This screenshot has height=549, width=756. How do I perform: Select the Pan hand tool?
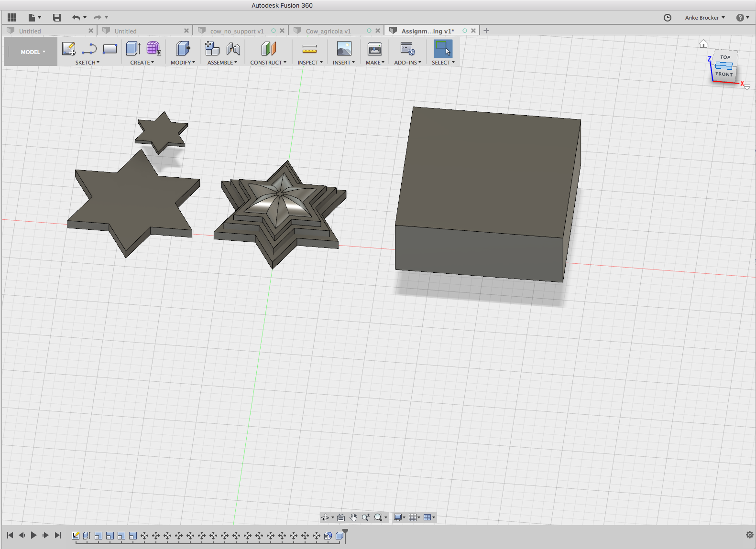coord(353,517)
